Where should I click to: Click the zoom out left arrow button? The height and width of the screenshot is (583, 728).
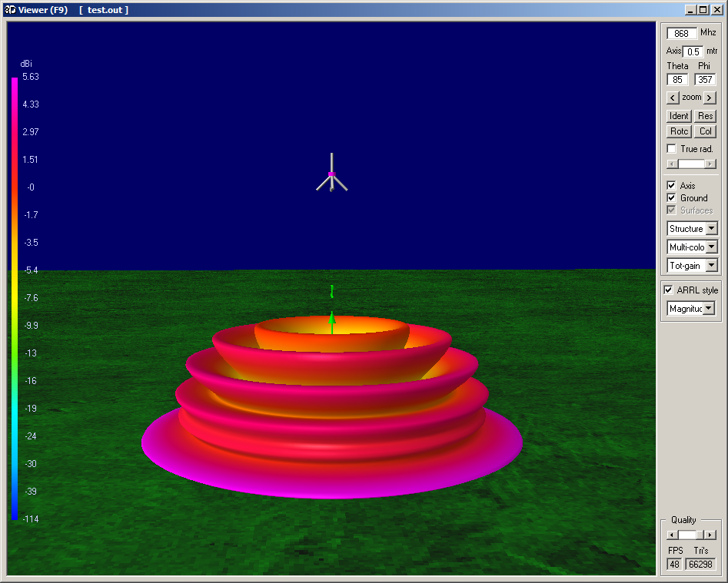pyautogui.click(x=673, y=98)
